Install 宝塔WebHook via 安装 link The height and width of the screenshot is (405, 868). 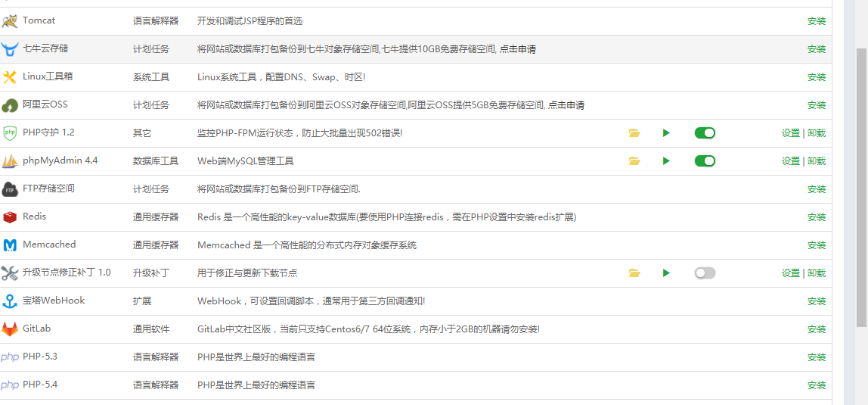tap(817, 301)
